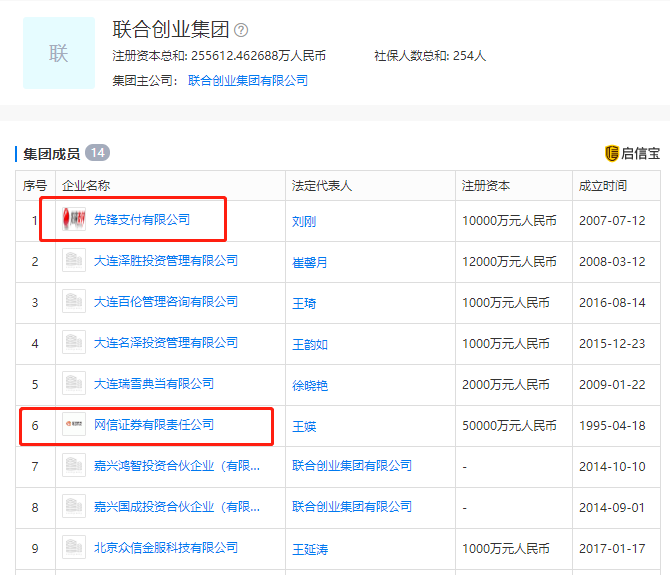Click logo icon of 大连百伦管理咨询有限公司
This screenshot has height=575, width=670.
[74, 301]
